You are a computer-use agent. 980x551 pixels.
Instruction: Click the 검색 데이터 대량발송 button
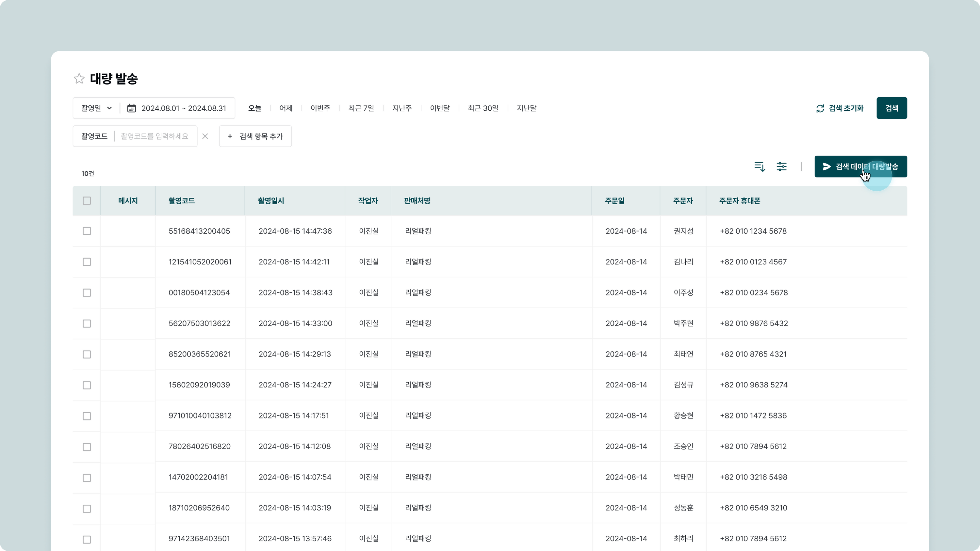point(860,166)
